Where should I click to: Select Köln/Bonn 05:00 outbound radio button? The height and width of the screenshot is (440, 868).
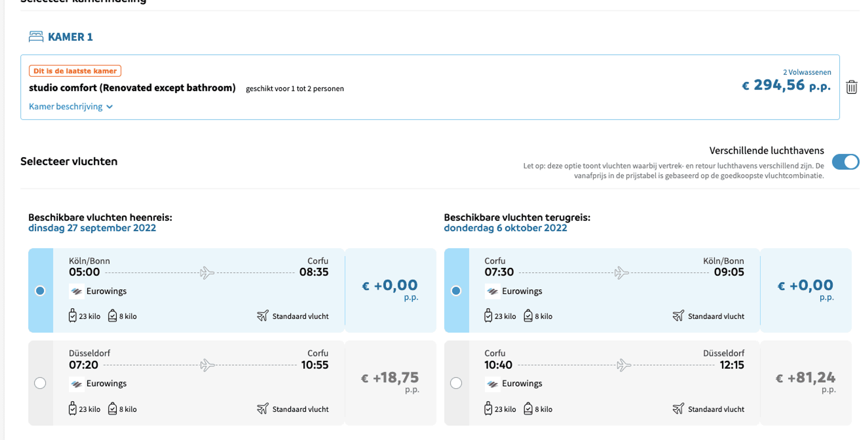point(40,290)
